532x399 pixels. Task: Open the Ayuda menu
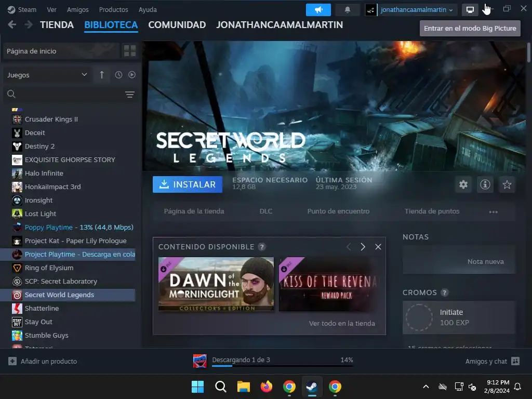(148, 9)
